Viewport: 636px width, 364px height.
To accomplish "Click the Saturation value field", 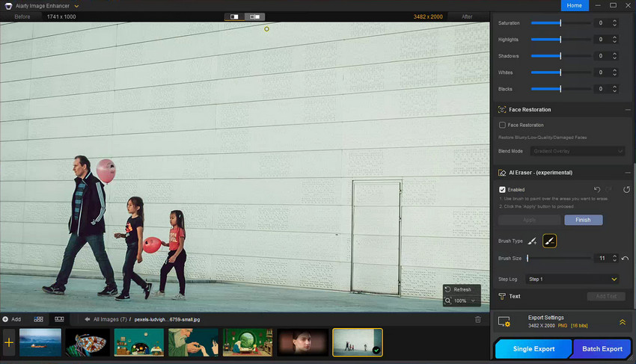I will click(602, 23).
